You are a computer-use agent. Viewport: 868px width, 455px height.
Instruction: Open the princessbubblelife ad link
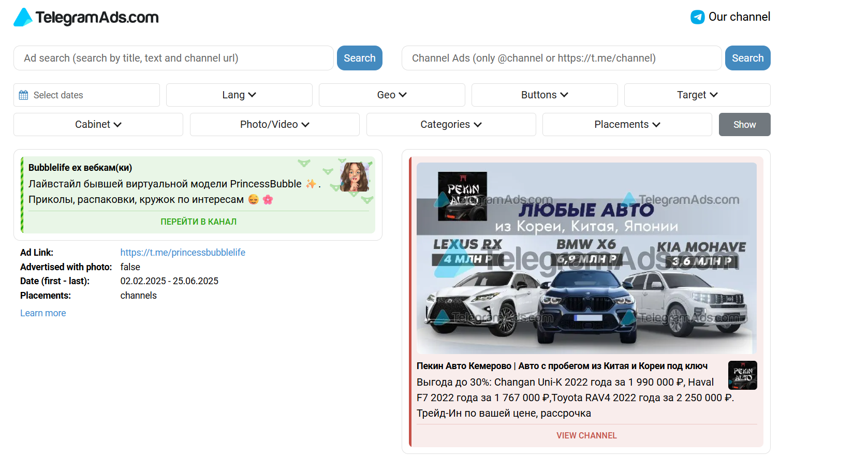[x=183, y=253]
